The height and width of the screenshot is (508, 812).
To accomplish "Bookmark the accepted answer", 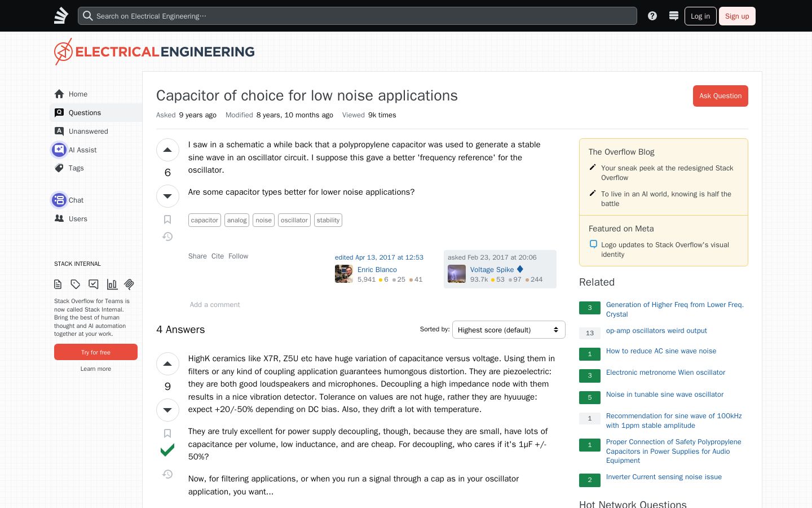I will (x=167, y=433).
